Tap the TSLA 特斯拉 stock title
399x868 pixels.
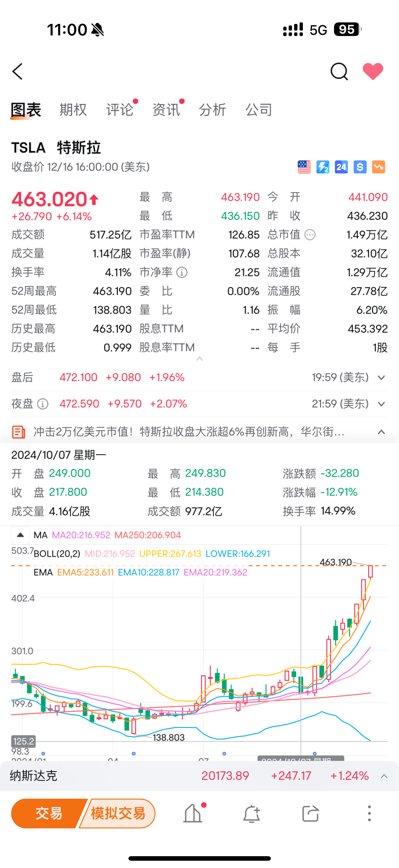[56, 148]
